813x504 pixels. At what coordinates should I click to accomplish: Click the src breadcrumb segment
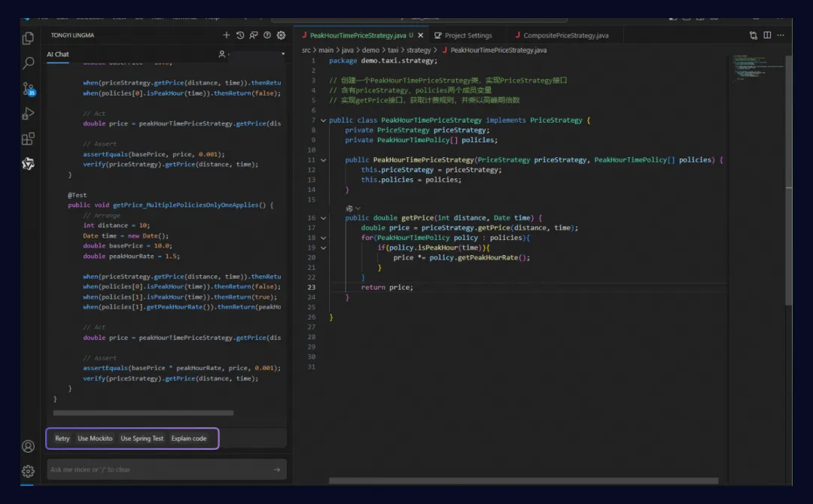306,50
